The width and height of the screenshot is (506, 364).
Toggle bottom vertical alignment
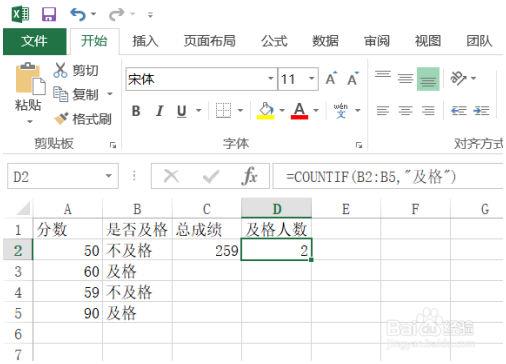pos(428,79)
